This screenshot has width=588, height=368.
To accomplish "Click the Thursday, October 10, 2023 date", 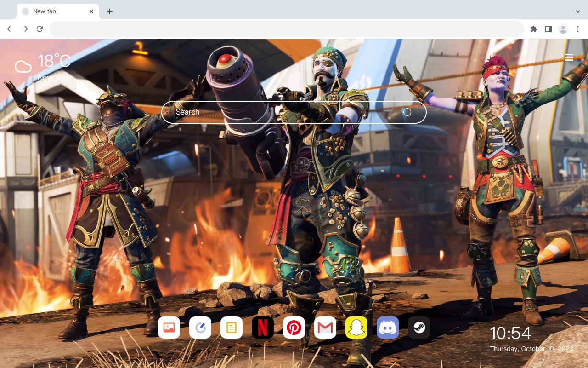I will coord(531,349).
